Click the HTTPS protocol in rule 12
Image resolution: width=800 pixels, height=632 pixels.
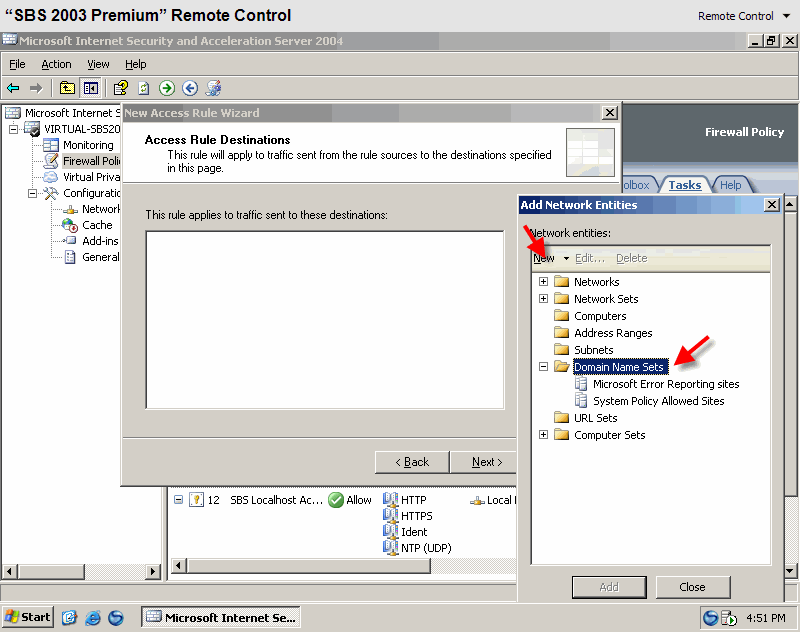416,516
